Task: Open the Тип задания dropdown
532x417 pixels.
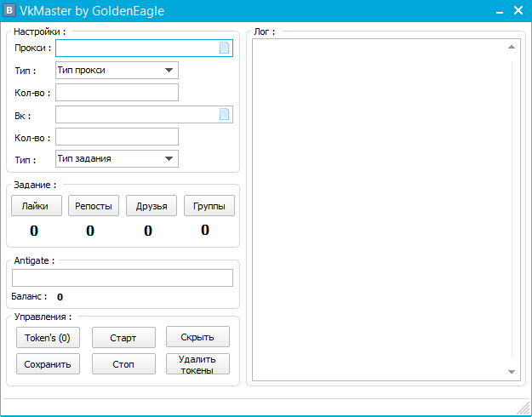Action: [x=117, y=159]
